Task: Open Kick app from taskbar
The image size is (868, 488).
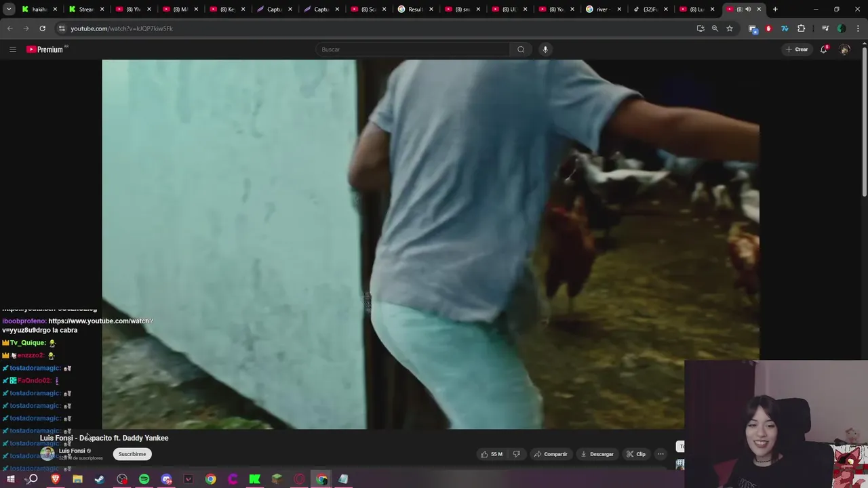Action: pyautogui.click(x=255, y=479)
